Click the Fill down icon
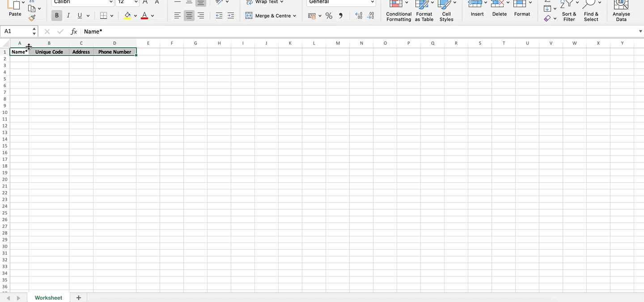 click(x=547, y=8)
